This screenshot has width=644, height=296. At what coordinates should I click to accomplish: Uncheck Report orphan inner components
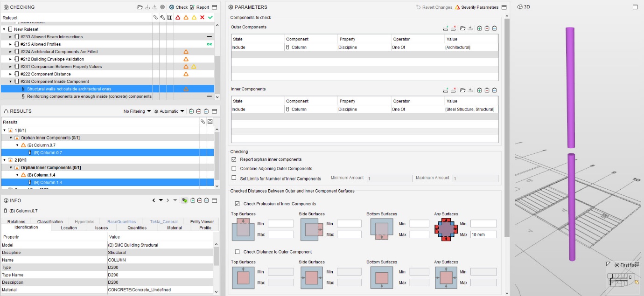click(x=234, y=159)
